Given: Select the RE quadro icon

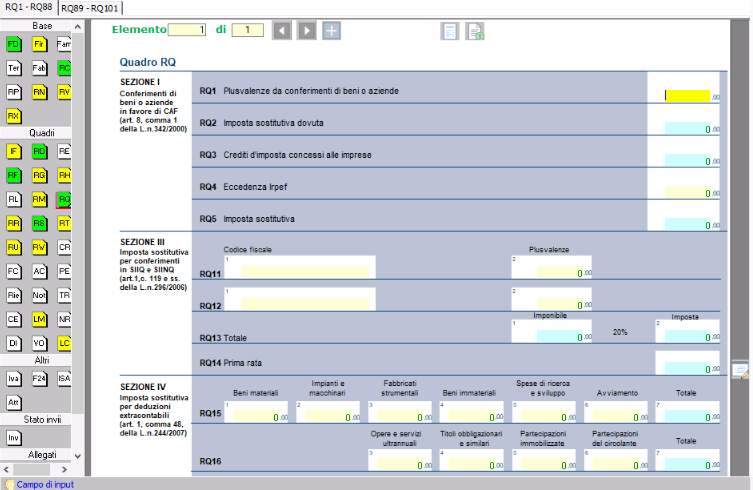Looking at the screenshot, I should [x=64, y=151].
